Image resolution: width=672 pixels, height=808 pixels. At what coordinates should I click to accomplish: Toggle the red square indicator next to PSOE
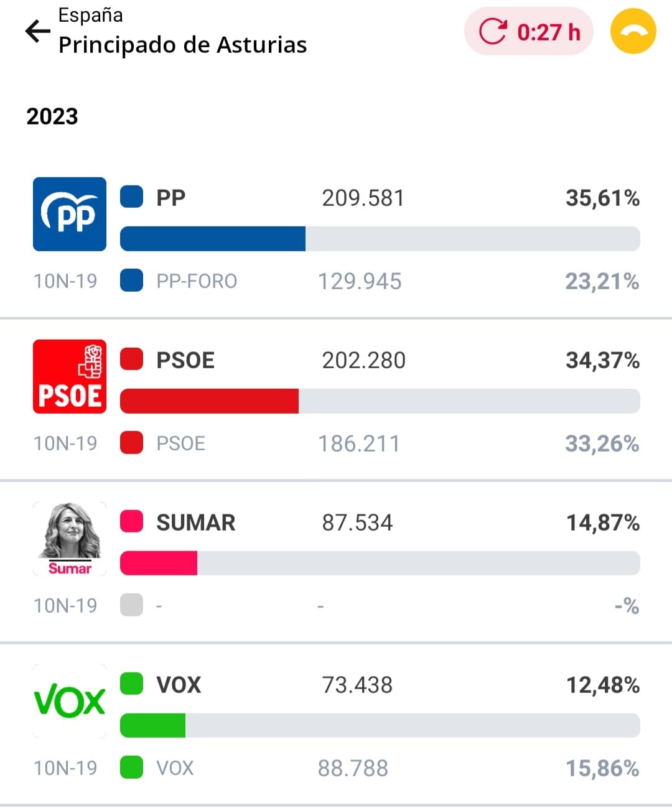131,360
